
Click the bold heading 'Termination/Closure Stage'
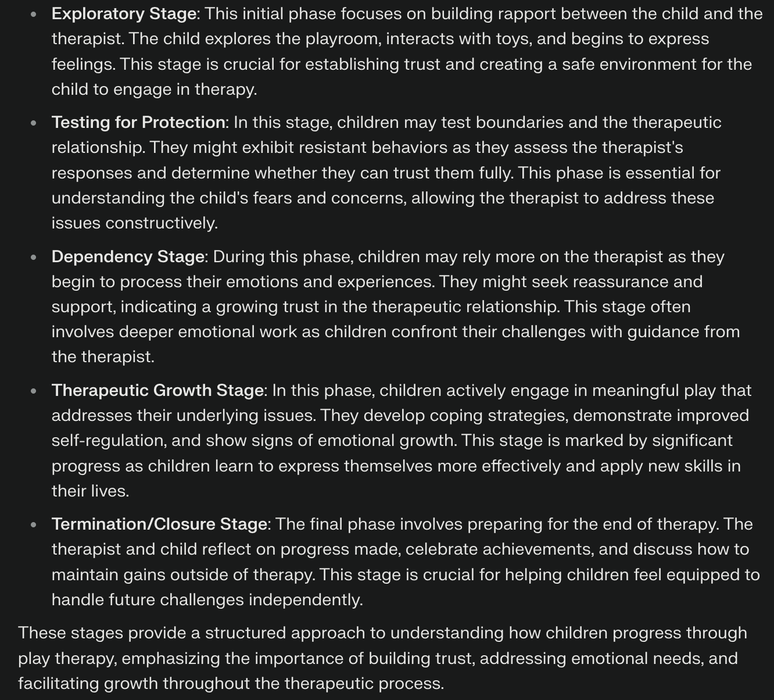(159, 524)
